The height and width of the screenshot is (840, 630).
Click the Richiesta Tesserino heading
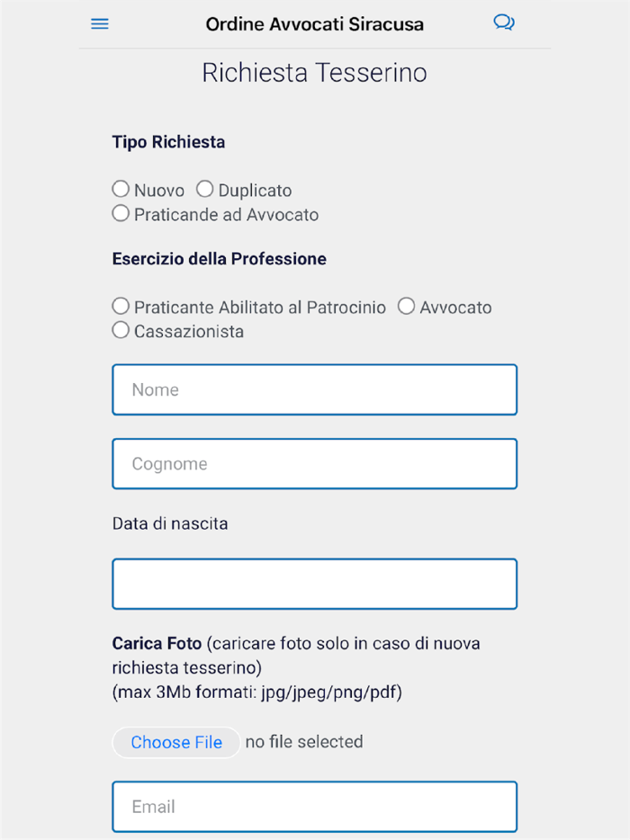click(x=314, y=73)
